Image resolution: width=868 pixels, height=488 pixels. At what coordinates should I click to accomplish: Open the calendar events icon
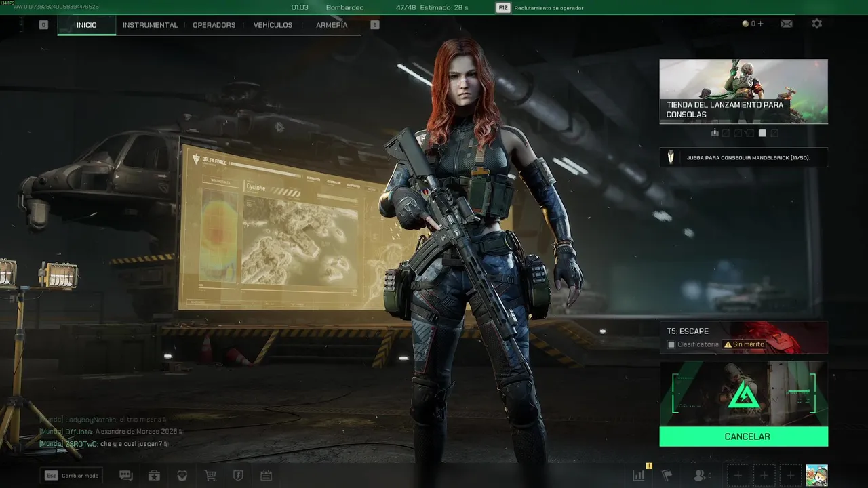pos(267,476)
